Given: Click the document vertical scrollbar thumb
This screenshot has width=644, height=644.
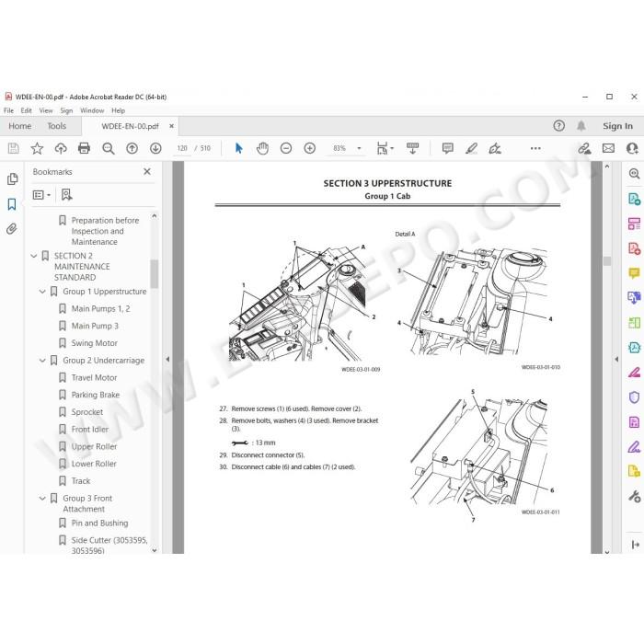Looking at the screenshot, I should pos(607,260).
